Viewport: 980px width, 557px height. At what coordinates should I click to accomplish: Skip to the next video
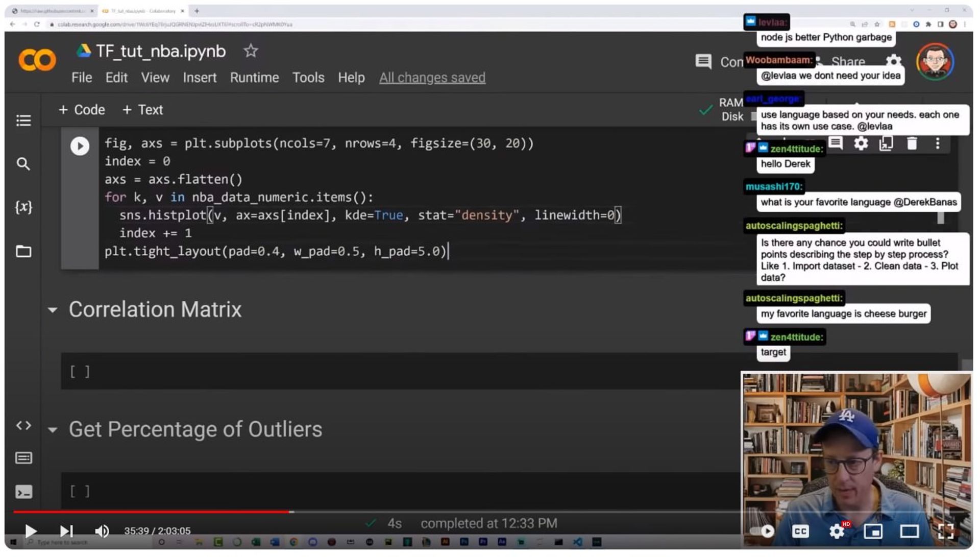click(66, 531)
